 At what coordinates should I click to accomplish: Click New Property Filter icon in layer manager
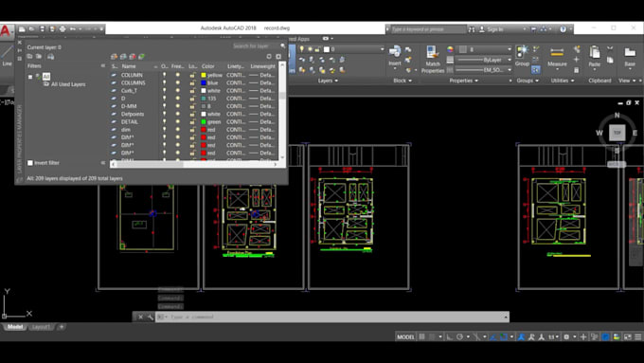click(29, 56)
